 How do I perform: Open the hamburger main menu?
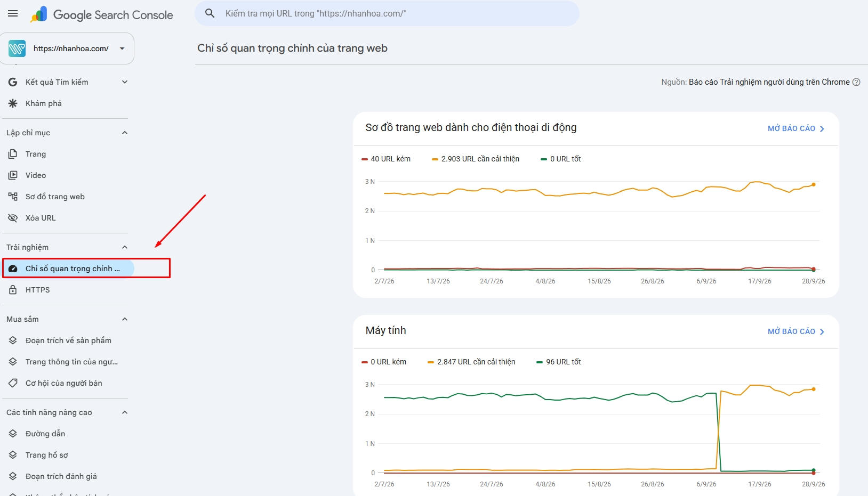coord(13,14)
